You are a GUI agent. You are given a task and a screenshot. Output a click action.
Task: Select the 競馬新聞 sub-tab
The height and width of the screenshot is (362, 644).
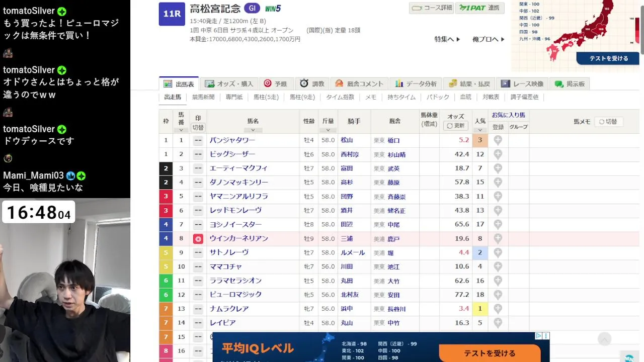203,97
